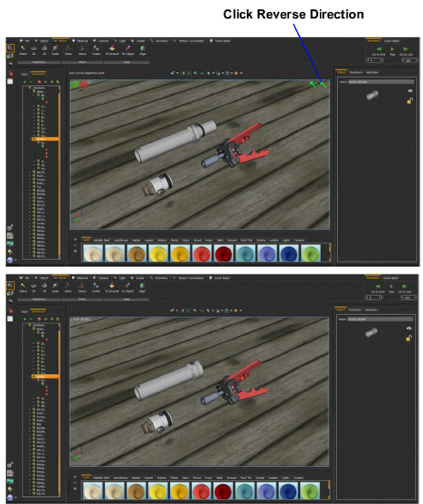Click Go to Last in upper Animation panel
Image resolution: width=423 pixels, height=504 pixels.
click(x=406, y=51)
